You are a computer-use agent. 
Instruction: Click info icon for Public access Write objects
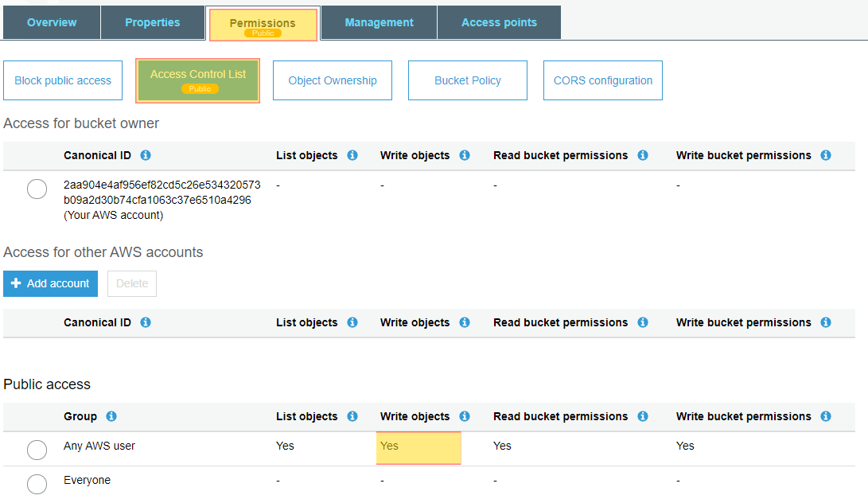click(x=465, y=416)
